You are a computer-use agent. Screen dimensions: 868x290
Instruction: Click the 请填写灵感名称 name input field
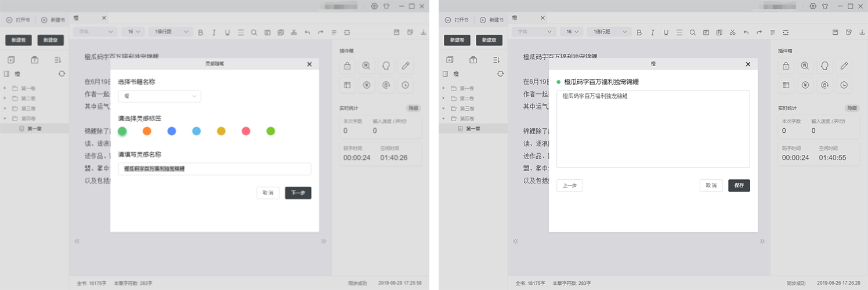pyautogui.click(x=215, y=169)
